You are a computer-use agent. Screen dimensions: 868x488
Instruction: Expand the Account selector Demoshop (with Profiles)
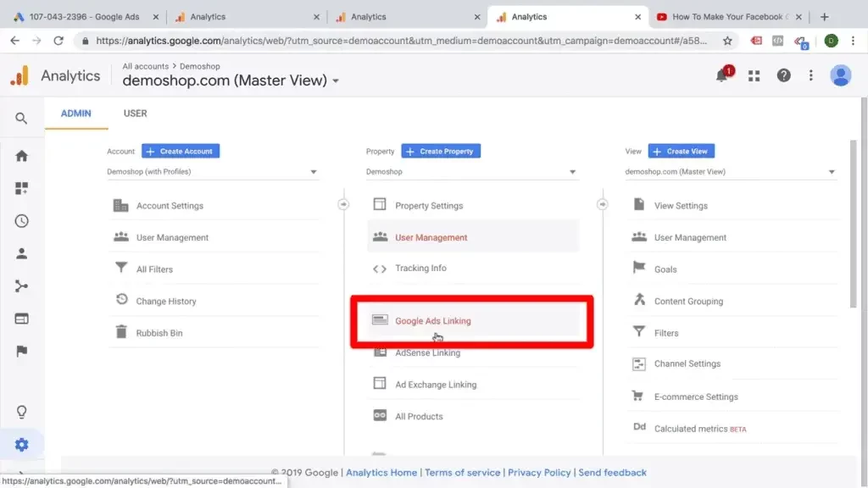[x=212, y=172]
